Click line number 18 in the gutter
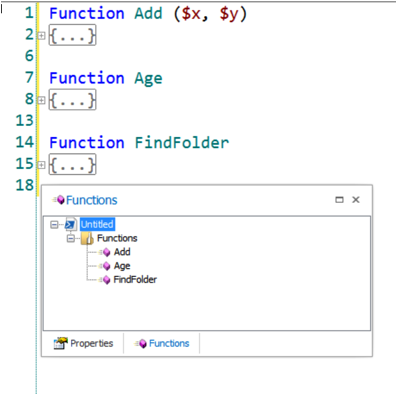 [25, 185]
